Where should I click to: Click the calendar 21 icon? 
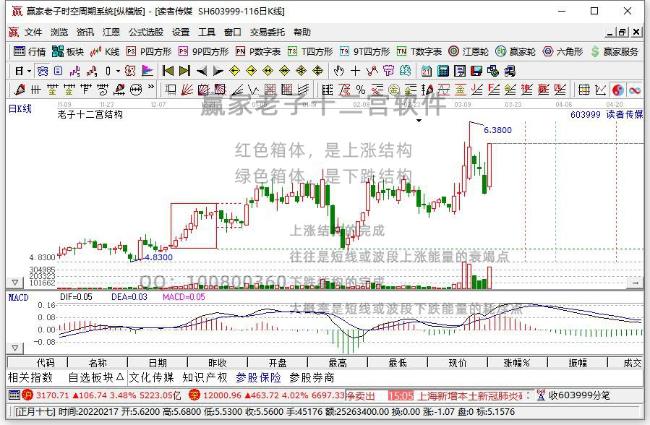tap(427, 71)
